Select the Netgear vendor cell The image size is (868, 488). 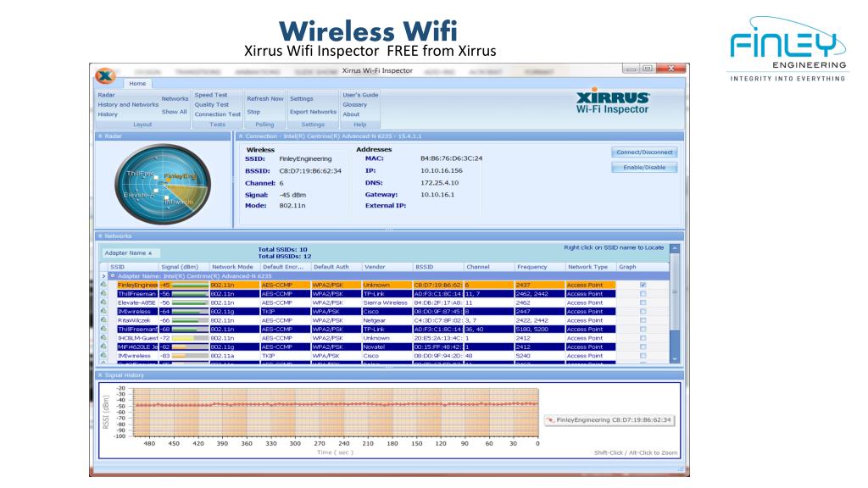click(387, 320)
